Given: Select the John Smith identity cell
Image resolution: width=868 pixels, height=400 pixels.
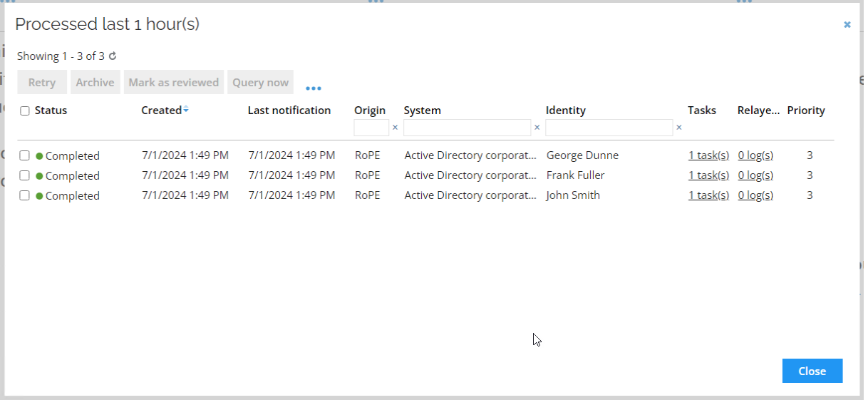Looking at the screenshot, I should point(573,195).
